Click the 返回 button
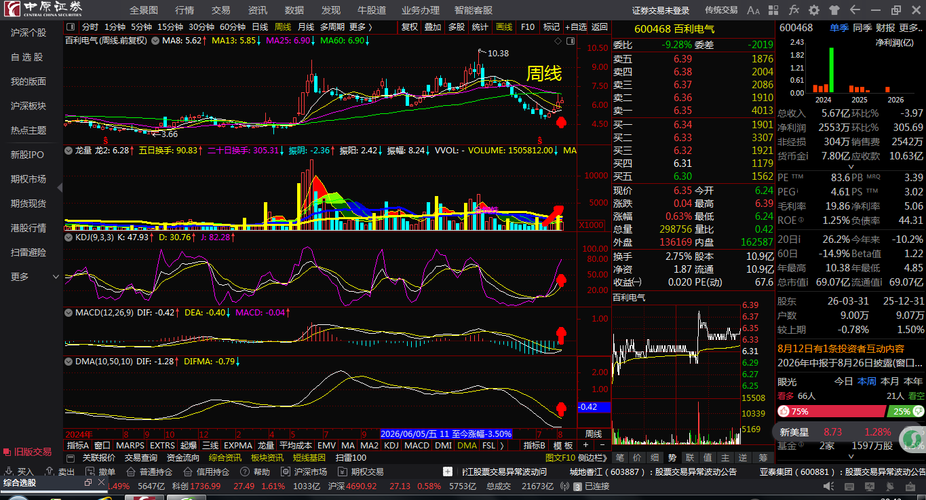This screenshot has width=926, height=500. (x=599, y=27)
